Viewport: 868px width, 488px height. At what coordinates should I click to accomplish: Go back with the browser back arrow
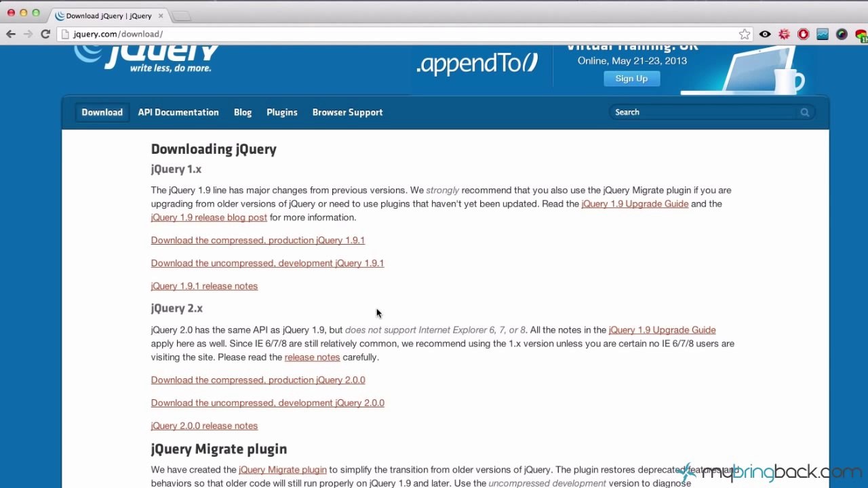[11, 34]
